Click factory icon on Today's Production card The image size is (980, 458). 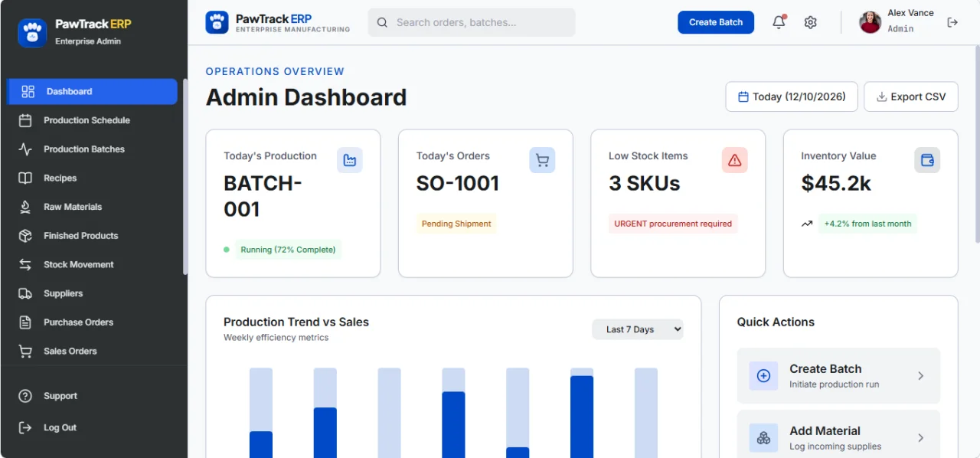click(x=350, y=160)
